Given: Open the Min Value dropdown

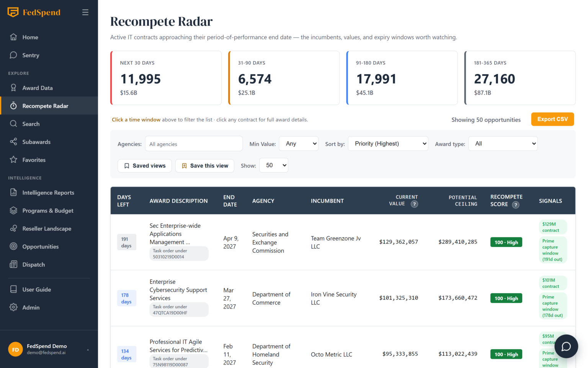Looking at the screenshot, I should 299,144.
